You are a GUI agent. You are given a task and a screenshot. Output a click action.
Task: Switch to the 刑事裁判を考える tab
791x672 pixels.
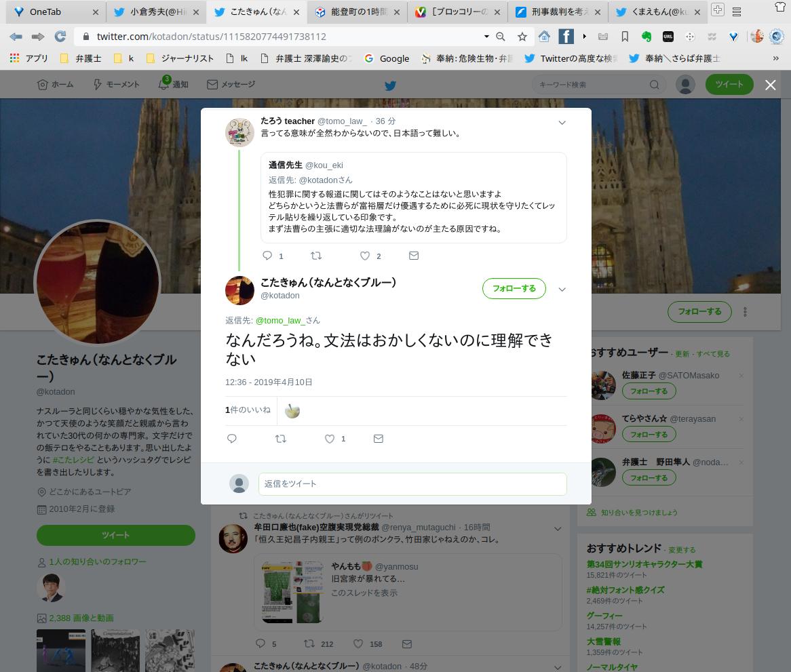[x=558, y=12]
